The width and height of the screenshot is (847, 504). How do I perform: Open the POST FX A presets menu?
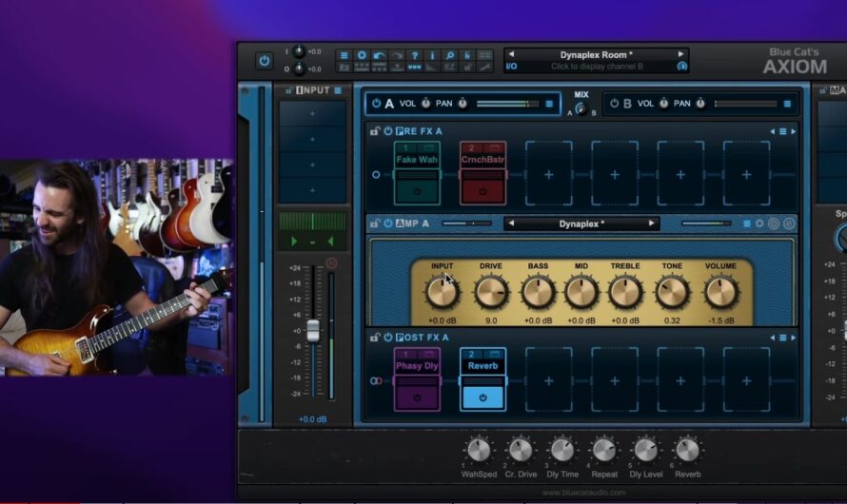point(782,338)
